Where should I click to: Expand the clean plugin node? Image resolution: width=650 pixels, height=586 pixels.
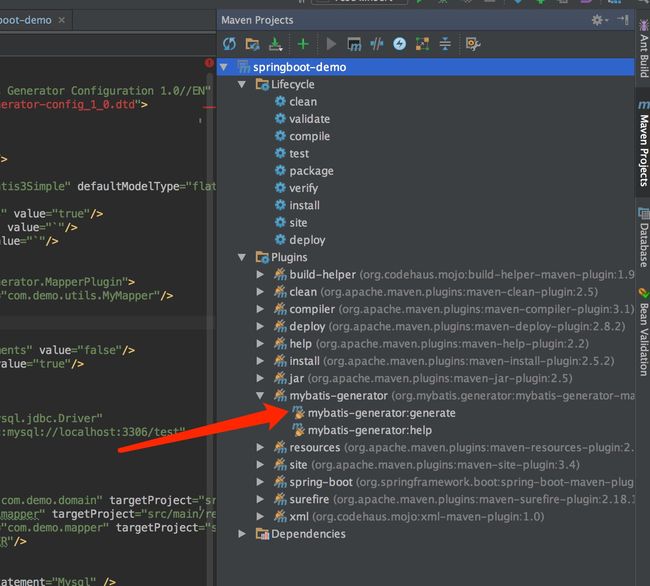point(260,292)
